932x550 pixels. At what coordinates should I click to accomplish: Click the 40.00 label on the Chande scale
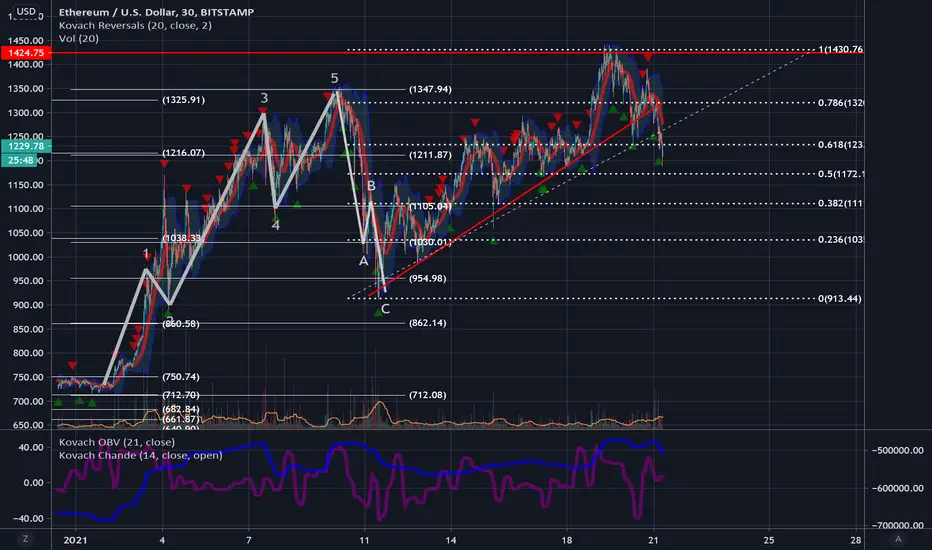[x=30, y=447]
